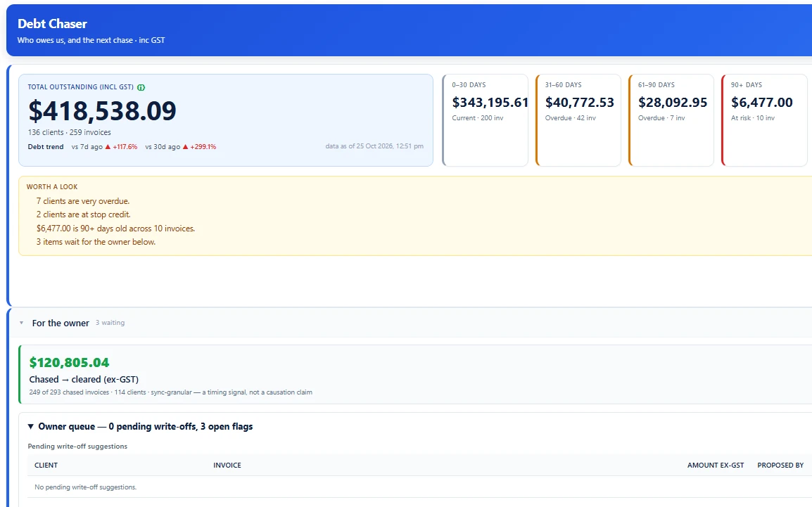This screenshot has height=507, width=812.
Task: Click the INVOICE column header
Action: pyautogui.click(x=227, y=465)
